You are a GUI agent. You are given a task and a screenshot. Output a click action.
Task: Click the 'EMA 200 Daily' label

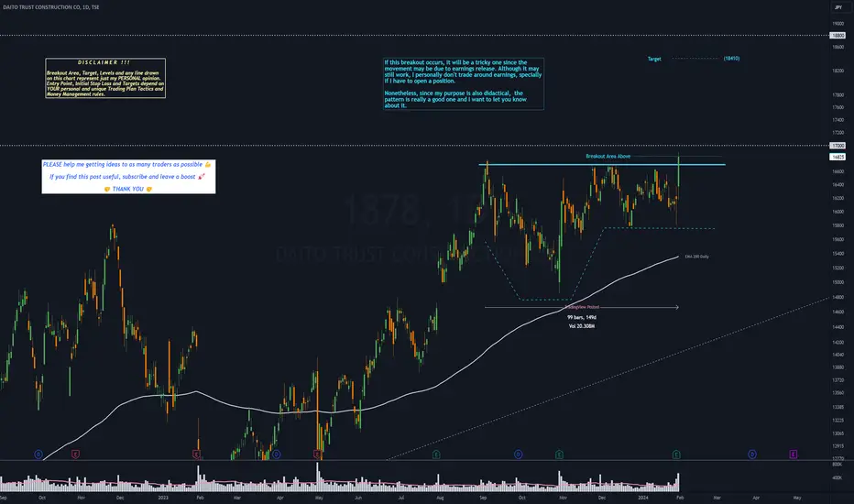pyautogui.click(x=696, y=257)
